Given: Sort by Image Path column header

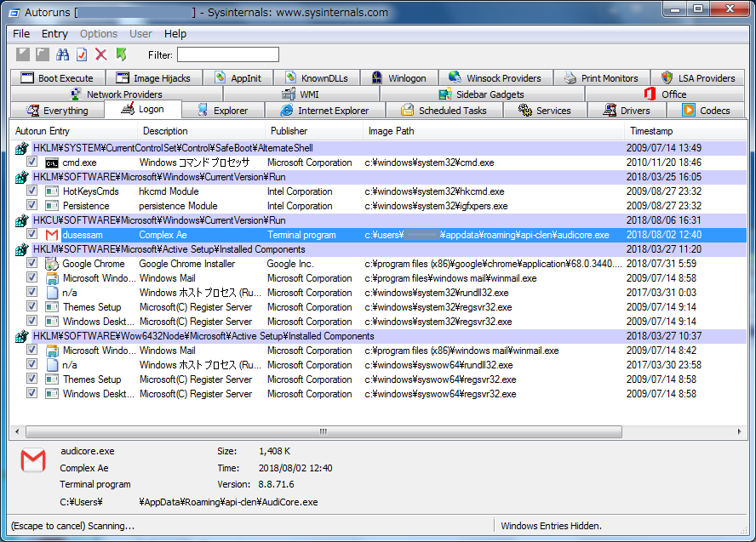Looking at the screenshot, I should pyautogui.click(x=494, y=131).
